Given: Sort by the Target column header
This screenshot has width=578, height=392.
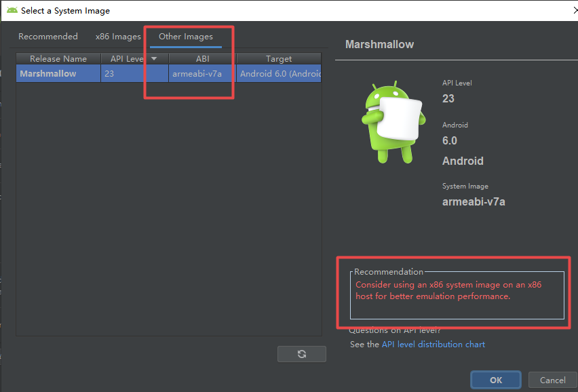Looking at the screenshot, I should tap(279, 58).
